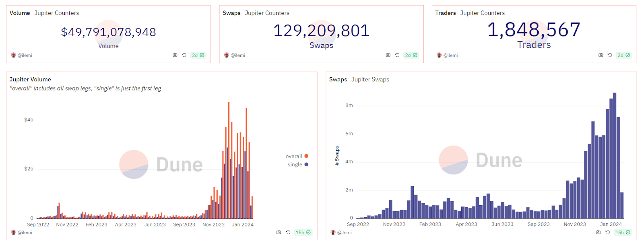The height and width of the screenshot is (245, 644).
Task: Click refresh icon in Swaps counter card
Action: pos(397,55)
